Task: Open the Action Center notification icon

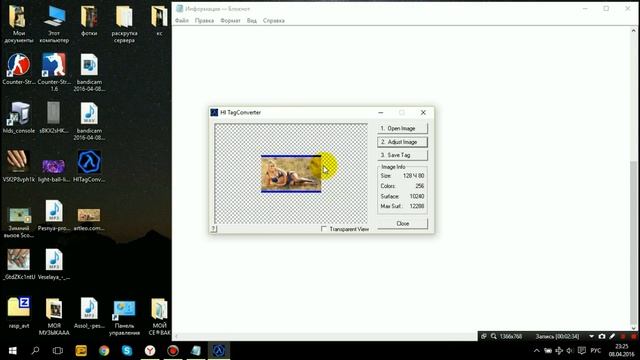Action: tap(582, 351)
